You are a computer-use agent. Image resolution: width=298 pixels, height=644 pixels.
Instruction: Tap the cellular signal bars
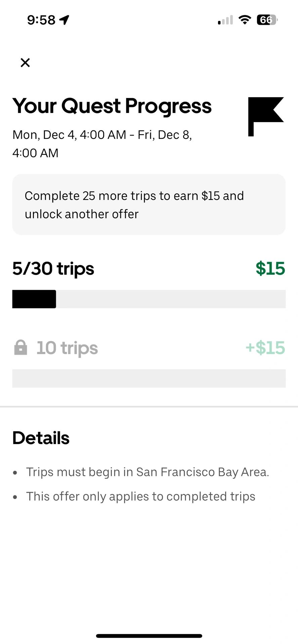[x=225, y=20]
